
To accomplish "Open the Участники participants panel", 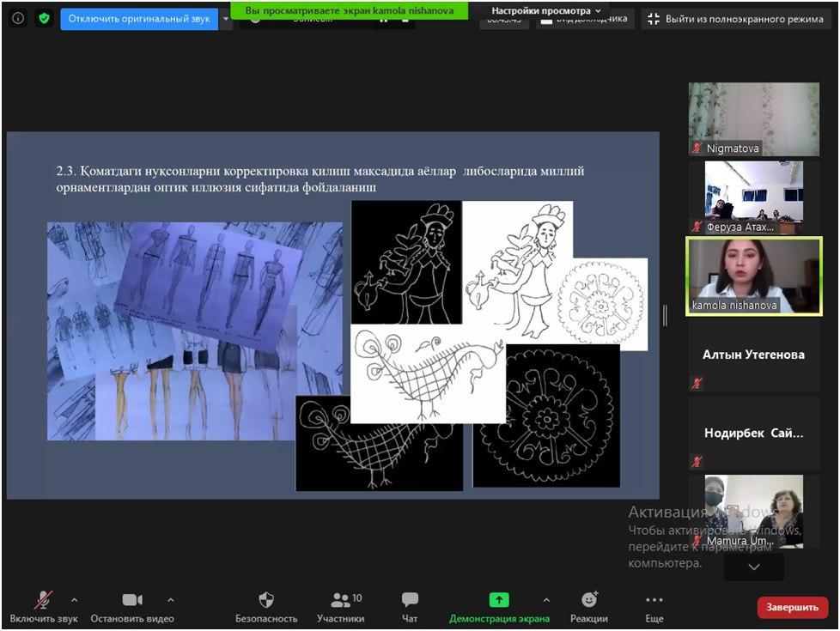I will tap(340, 600).
